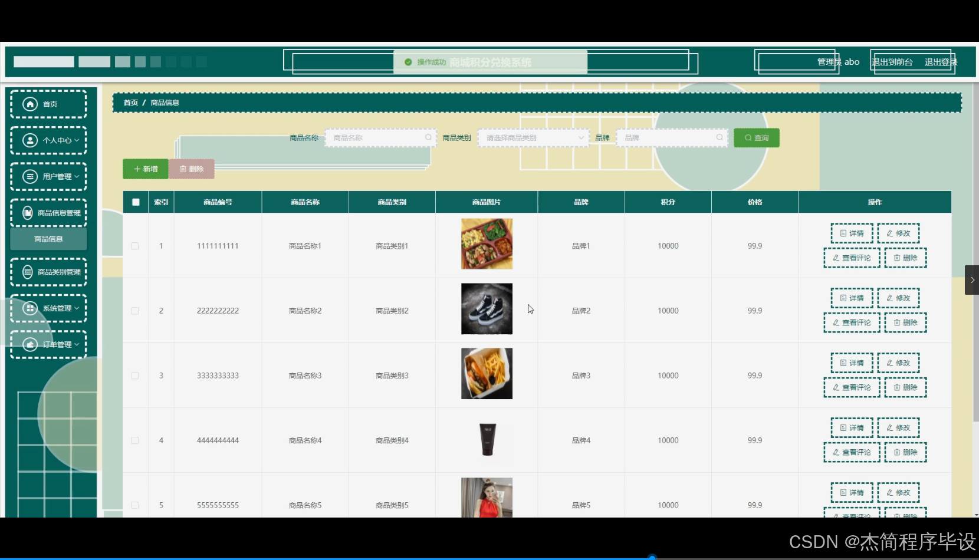Click the 品牌 search input
This screenshot has height=560, width=979.
672,137
